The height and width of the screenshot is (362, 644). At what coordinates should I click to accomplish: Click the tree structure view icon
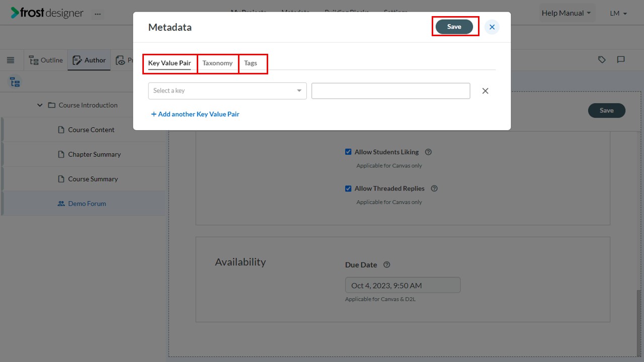pos(15,83)
